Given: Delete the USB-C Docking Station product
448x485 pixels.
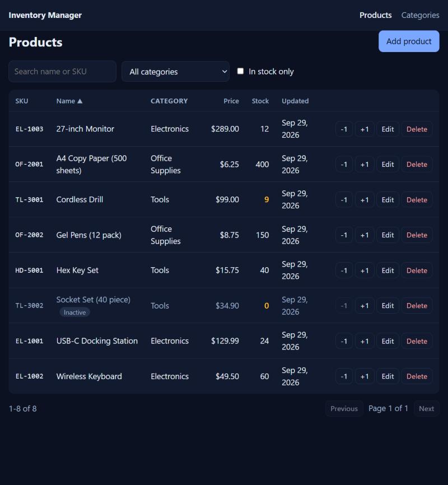Looking at the screenshot, I should [417, 341].
